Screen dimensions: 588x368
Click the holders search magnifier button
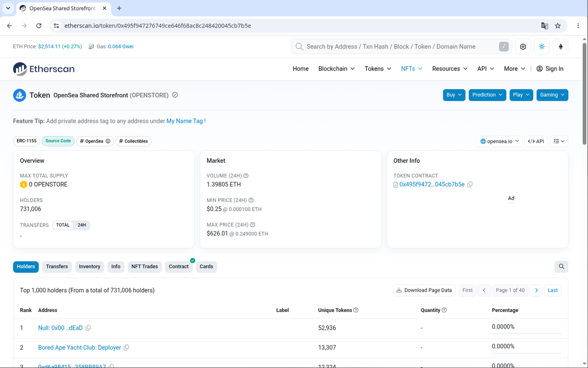coord(561,266)
